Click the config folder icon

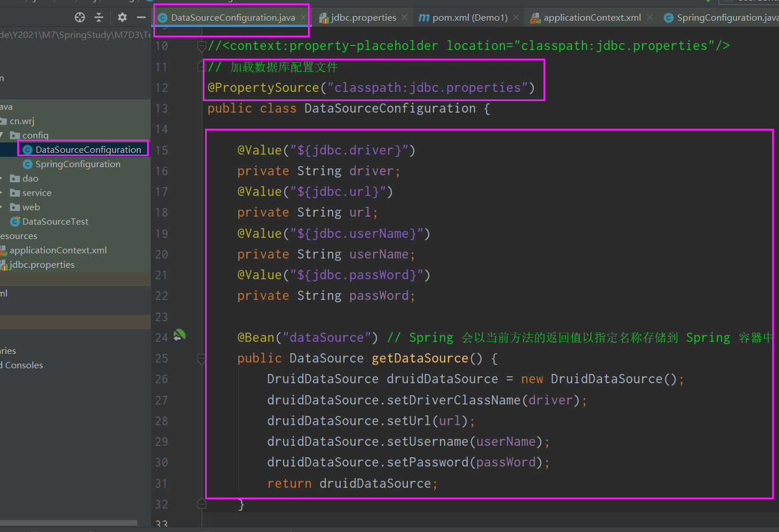pos(15,136)
